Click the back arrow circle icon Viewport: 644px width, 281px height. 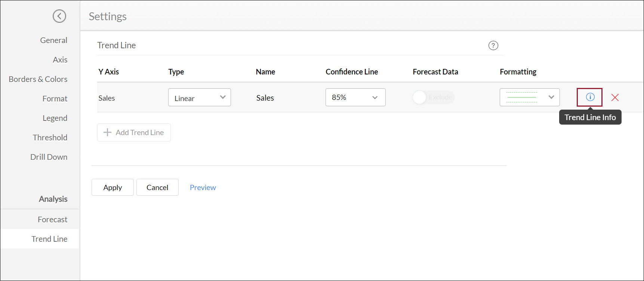[59, 16]
